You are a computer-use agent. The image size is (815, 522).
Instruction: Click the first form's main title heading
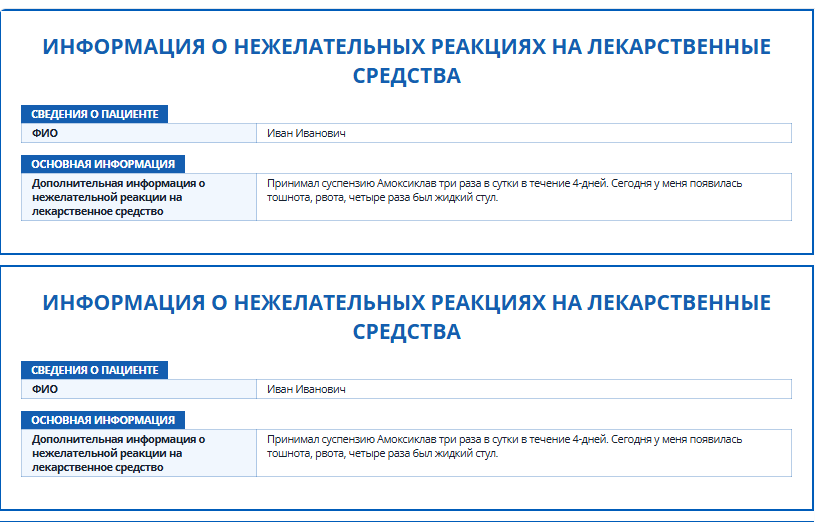tap(406, 61)
